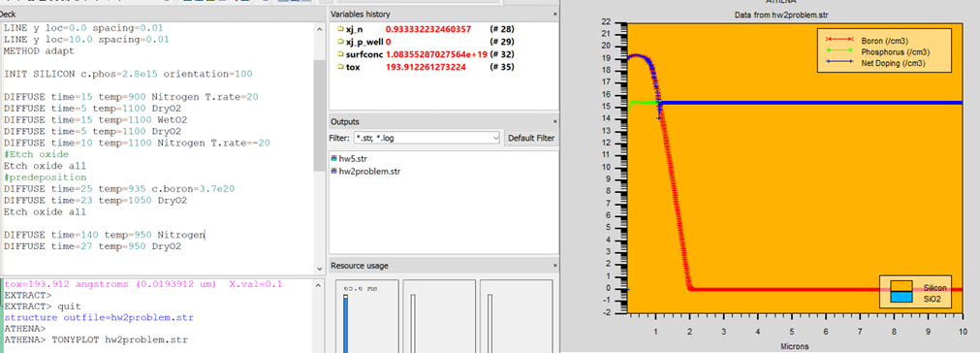Click LINE y loc=10.0 spacing=0.01 line
Screen dimensions: 980x353
86,40
